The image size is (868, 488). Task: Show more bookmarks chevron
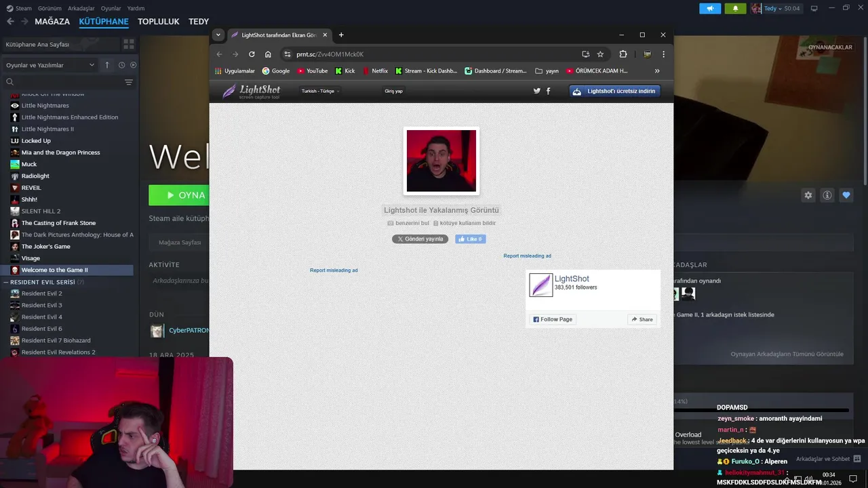pyautogui.click(x=656, y=70)
